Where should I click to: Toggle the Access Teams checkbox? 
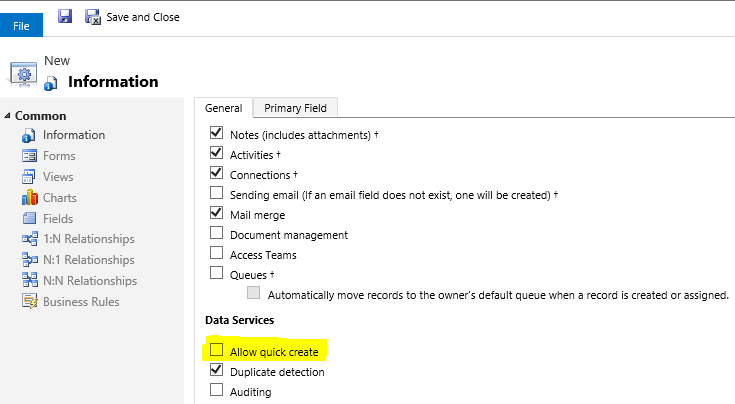click(216, 255)
